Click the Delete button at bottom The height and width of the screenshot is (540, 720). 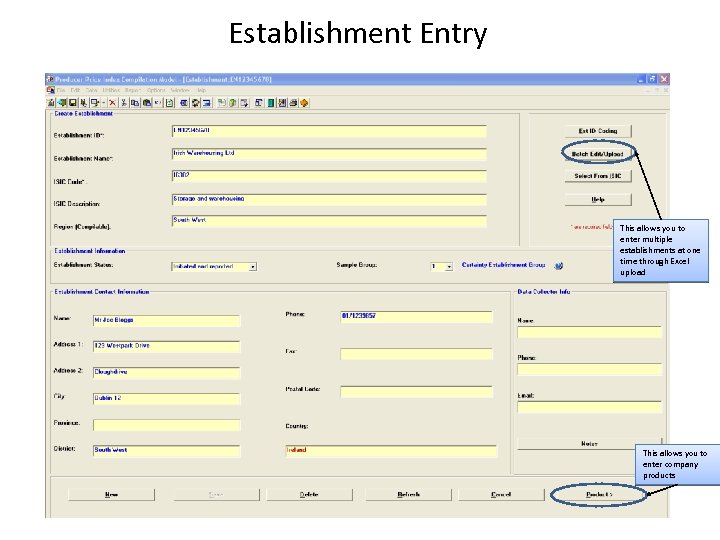309,495
